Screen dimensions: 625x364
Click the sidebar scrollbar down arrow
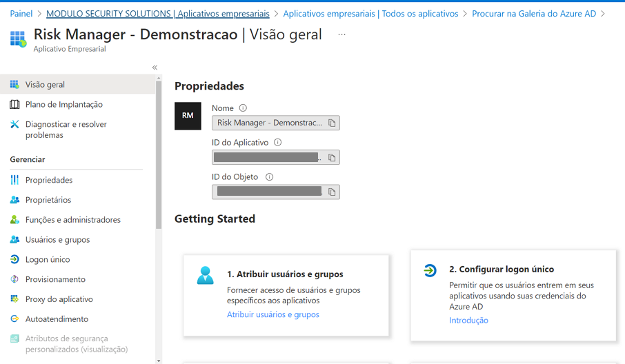(x=159, y=361)
